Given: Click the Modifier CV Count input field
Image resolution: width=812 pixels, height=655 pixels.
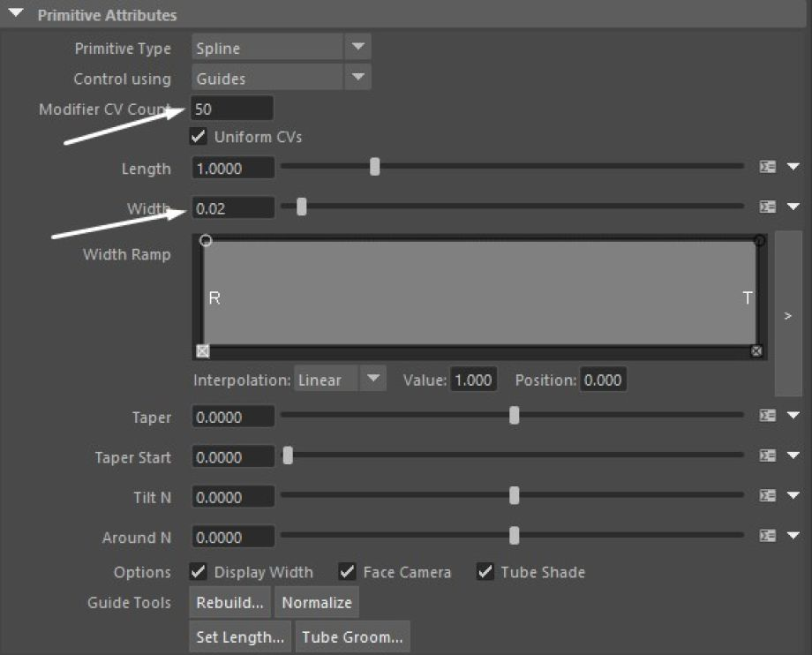Looking at the screenshot, I should (x=232, y=109).
